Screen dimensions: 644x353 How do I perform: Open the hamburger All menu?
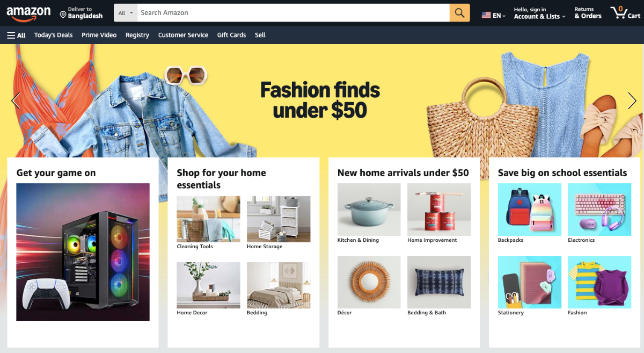click(x=16, y=35)
